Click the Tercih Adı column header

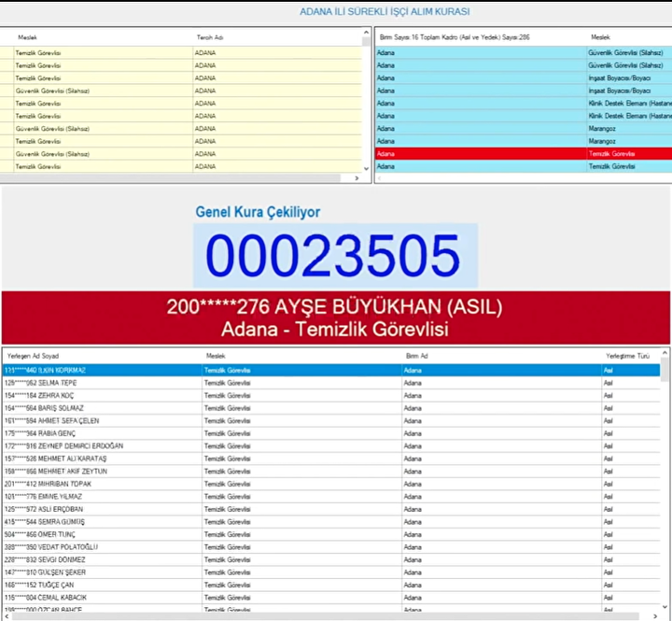[210, 37]
